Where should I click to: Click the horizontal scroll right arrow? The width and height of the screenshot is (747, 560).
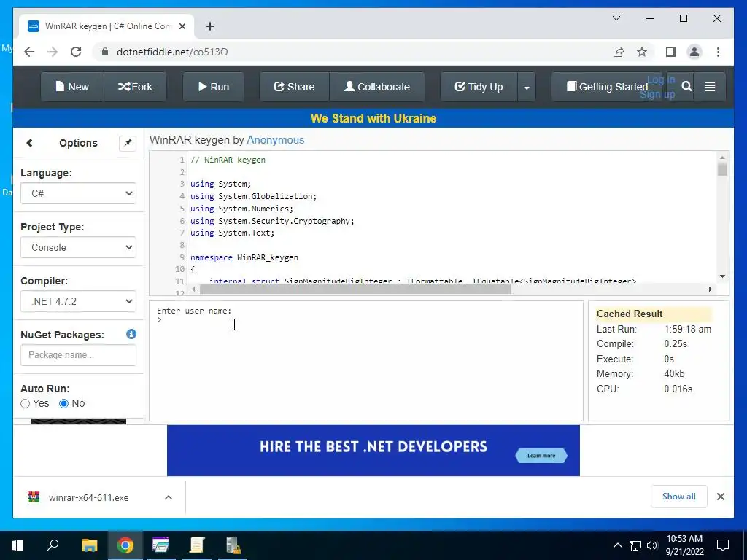pos(711,289)
